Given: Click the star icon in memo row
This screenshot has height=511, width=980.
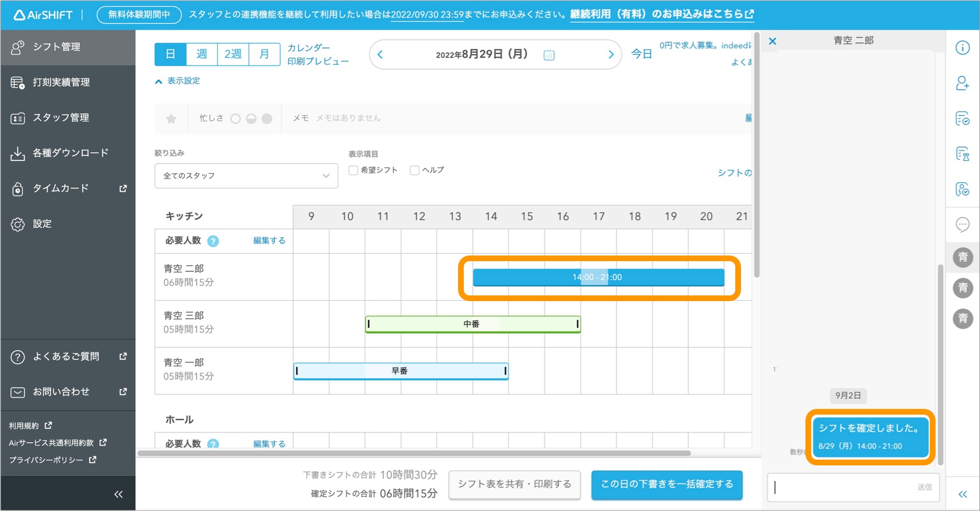Looking at the screenshot, I should coord(171,119).
